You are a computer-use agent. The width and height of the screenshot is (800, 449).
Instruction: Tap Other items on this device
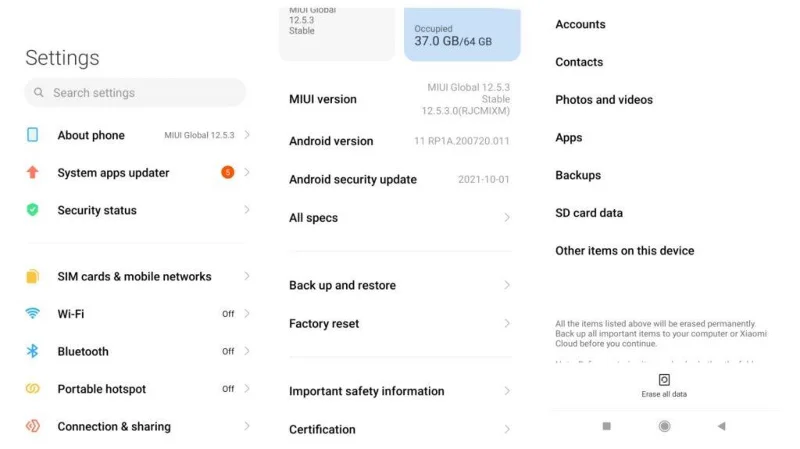coord(624,251)
